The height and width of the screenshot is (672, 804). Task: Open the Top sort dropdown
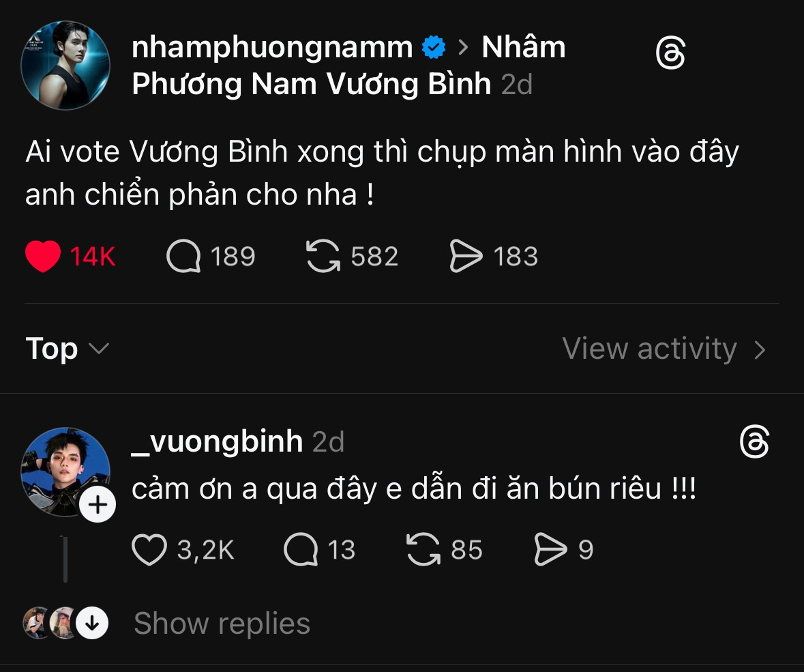67,349
